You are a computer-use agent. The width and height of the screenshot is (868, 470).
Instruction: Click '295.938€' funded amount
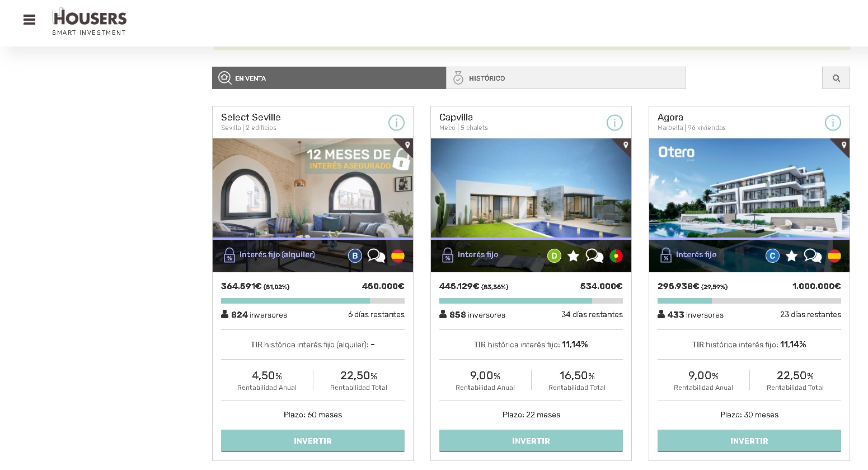[x=678, y=286]
